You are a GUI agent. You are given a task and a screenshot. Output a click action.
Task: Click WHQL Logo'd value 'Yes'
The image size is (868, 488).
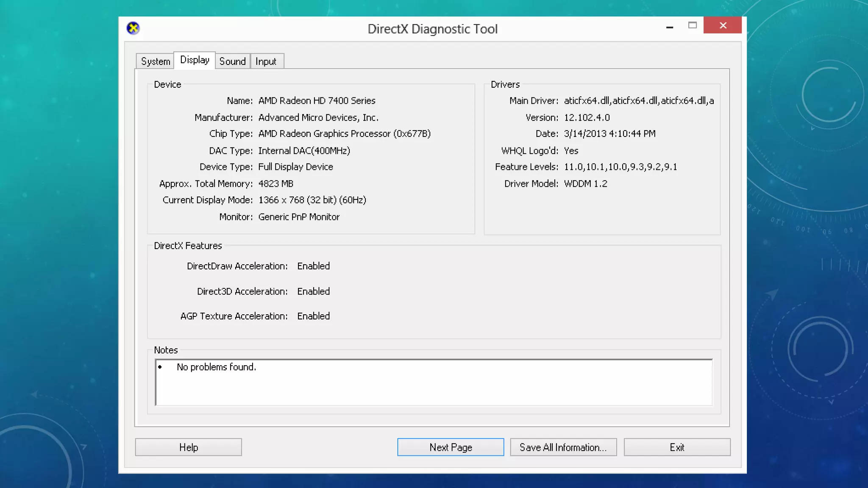pyautogui.click(x=571, y=151)
